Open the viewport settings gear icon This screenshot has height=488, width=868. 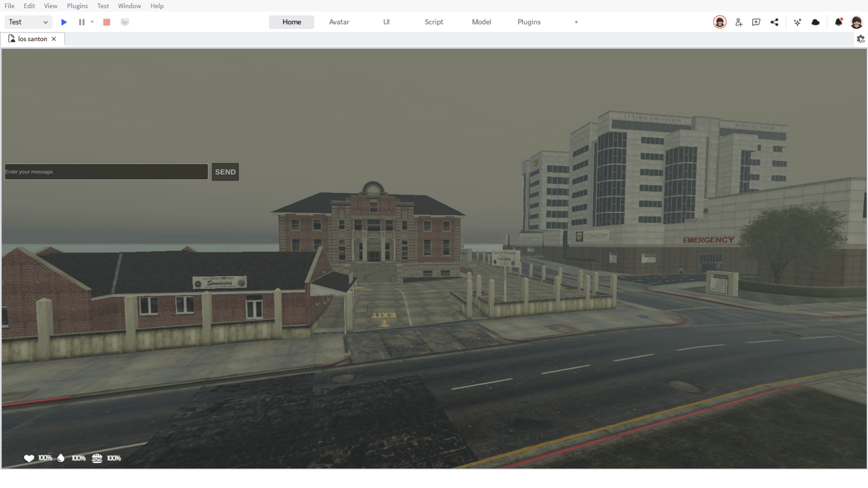tap(860, 39)
